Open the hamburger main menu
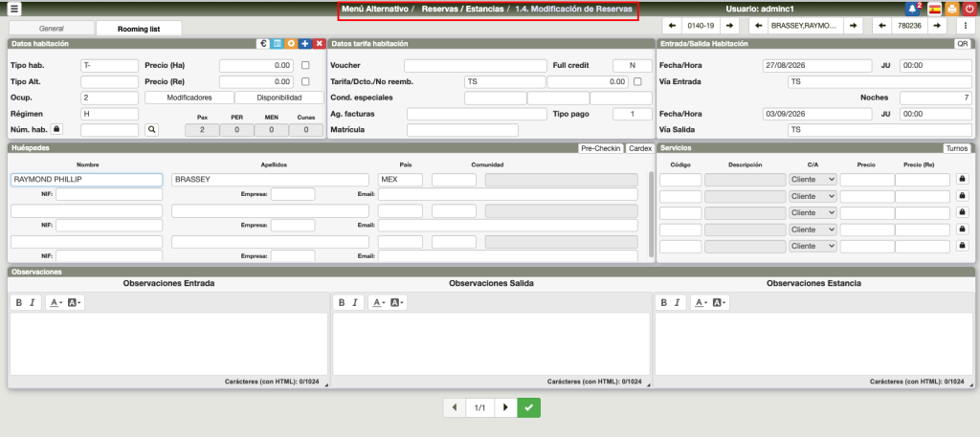 (13, 9)
